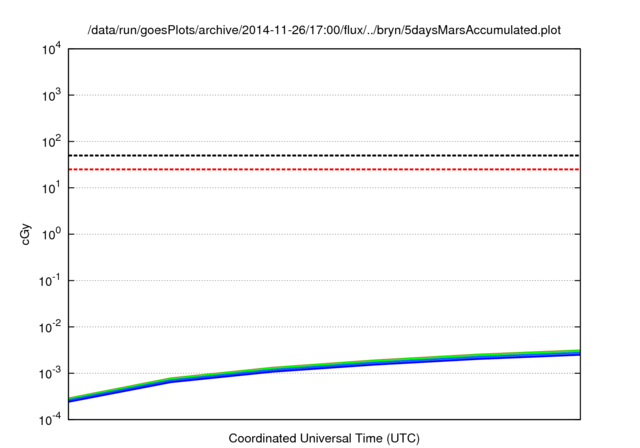This screenshot has width=640, height=448.
Task: Click the plot title file path
Action: (324, 30)
